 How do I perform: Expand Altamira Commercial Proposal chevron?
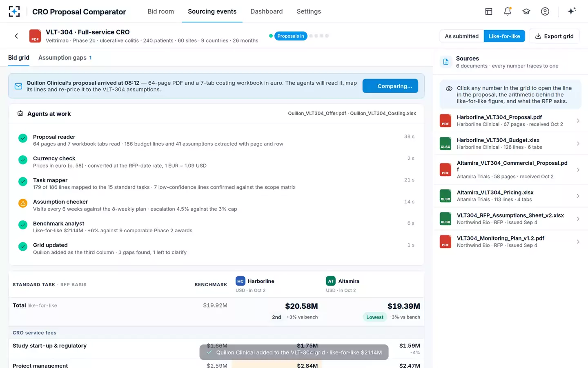[578, 170]
